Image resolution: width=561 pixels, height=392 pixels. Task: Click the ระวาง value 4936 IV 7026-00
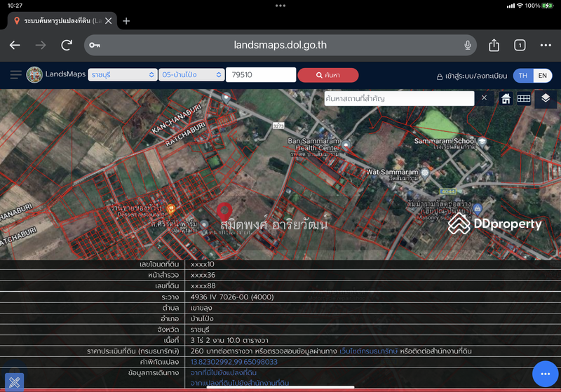tap(232, 297)
